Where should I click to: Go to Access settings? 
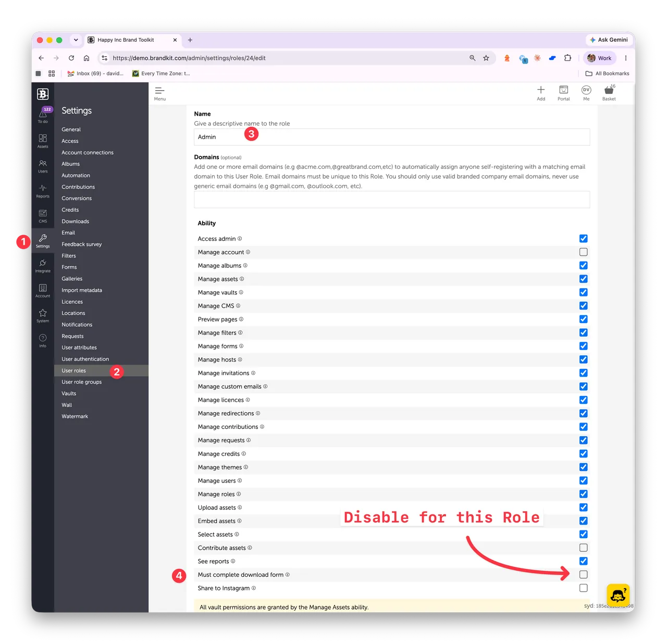[70, 141]
